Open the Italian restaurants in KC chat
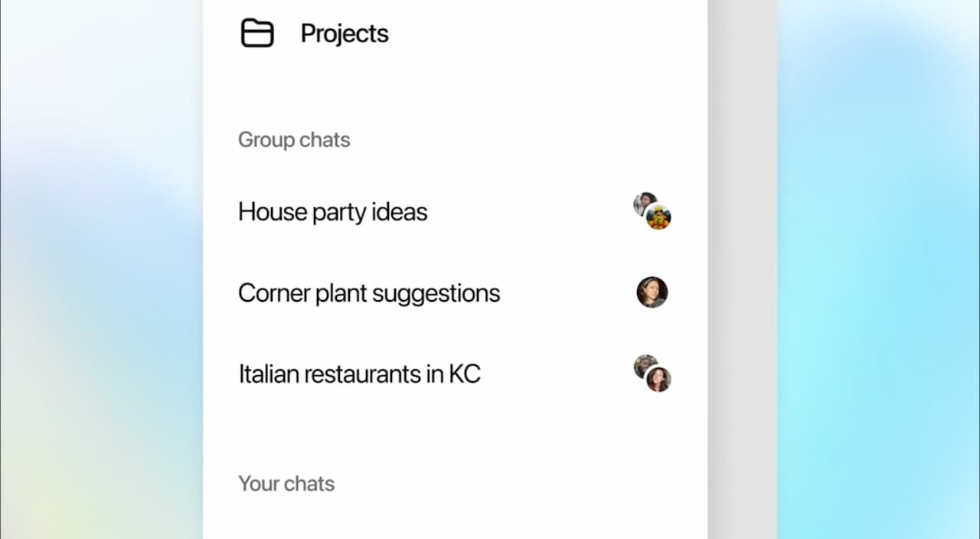Viewport: 980px width, 539px height. (x=359, y=374)
